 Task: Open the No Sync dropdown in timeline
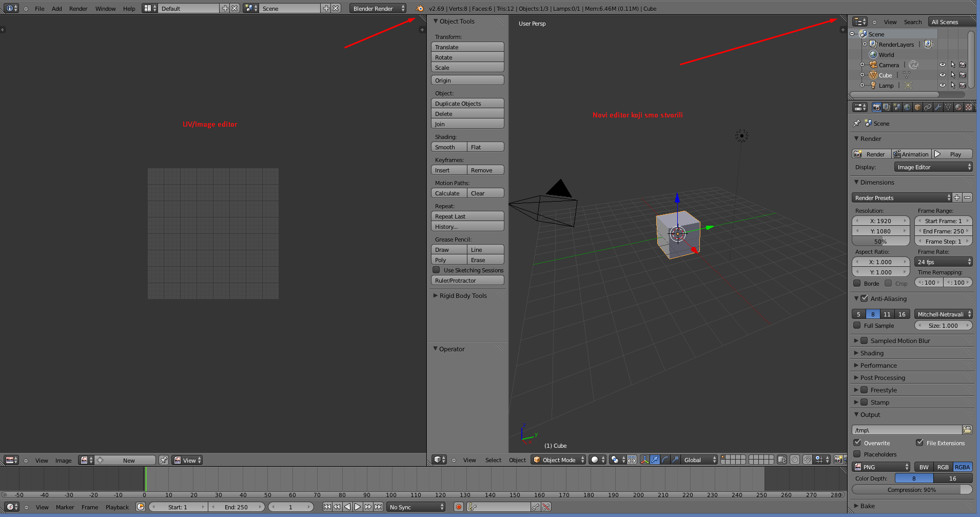pos(416,507)
